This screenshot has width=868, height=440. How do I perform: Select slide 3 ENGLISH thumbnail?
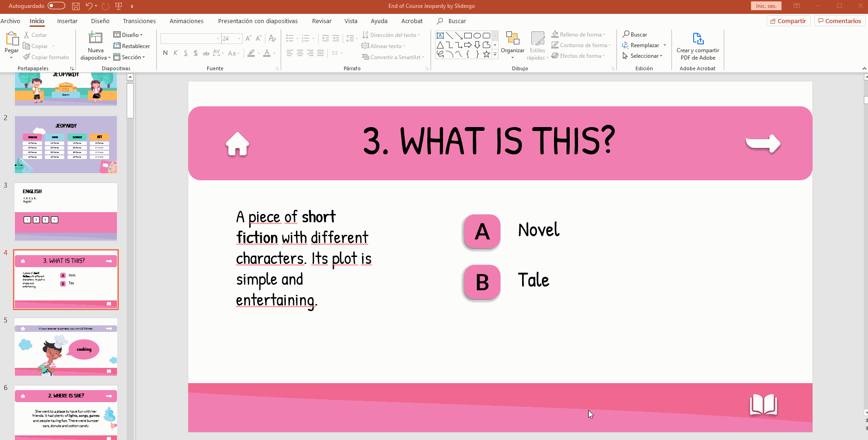(66, 212)
